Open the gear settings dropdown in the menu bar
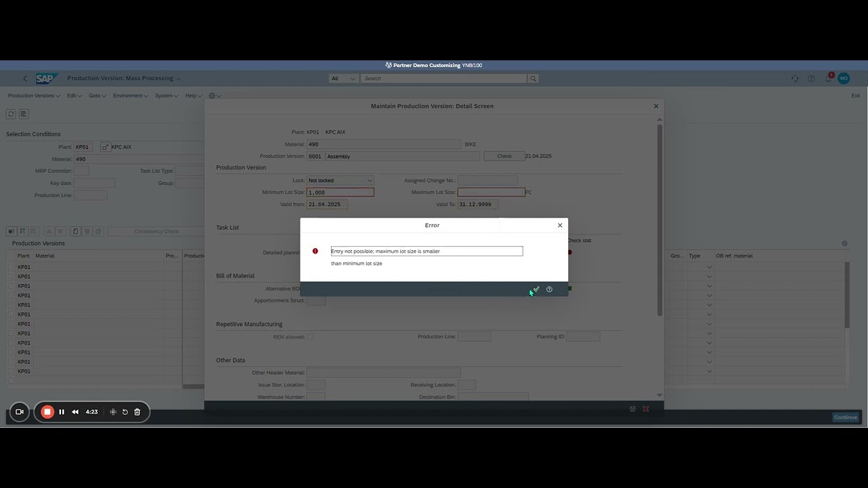The width and height of the screenshot is (868, 488). [x=214, y=96]
